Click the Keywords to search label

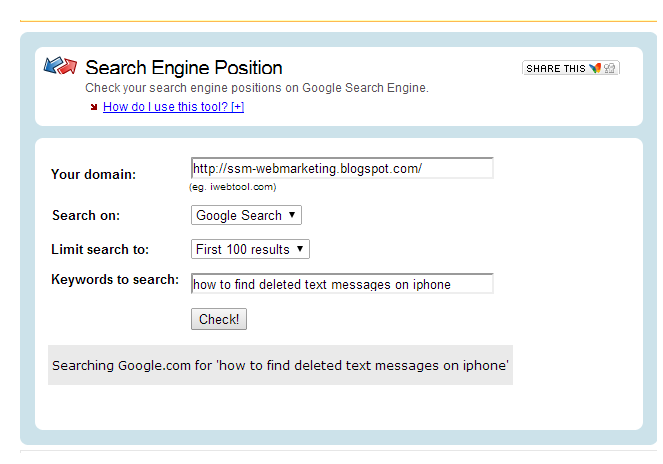coord(115,280)
